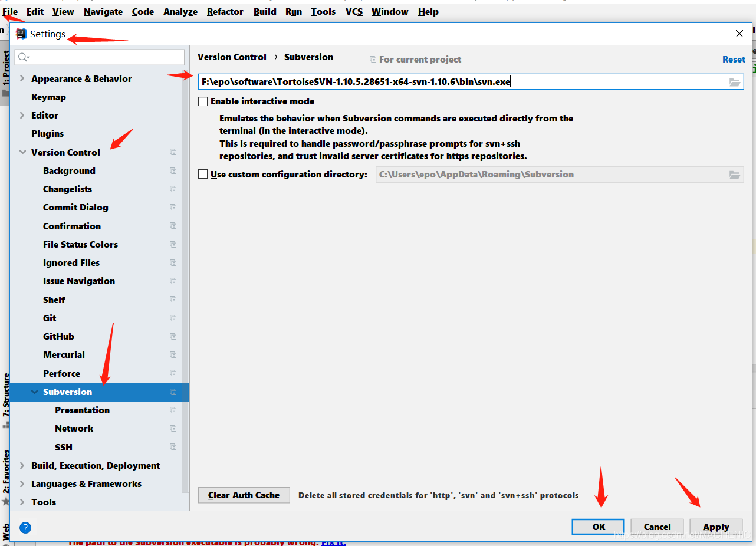Screen dimensions: 756x546
Task: Click the project-level icon next to SSH
Action: 173,448
